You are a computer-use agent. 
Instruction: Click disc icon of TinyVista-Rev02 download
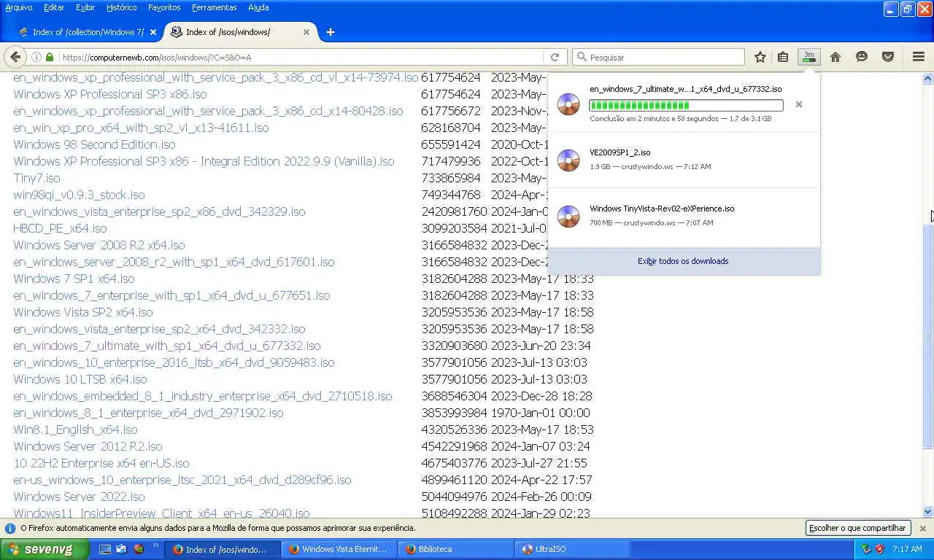[x=568, y=216]
